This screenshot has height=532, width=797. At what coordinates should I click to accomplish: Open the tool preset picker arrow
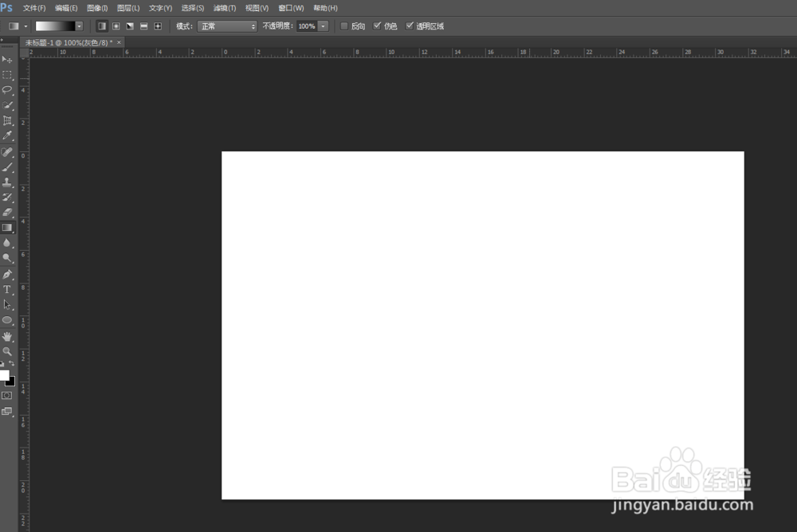26,26
